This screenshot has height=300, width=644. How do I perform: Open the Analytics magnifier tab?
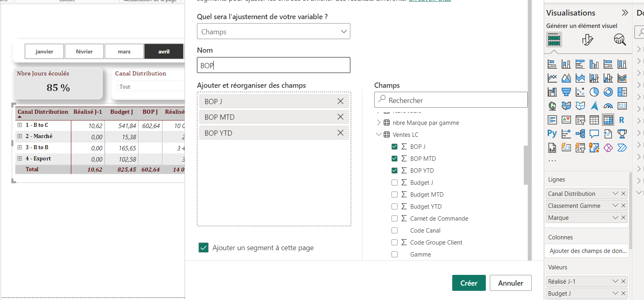click(620, 39)
